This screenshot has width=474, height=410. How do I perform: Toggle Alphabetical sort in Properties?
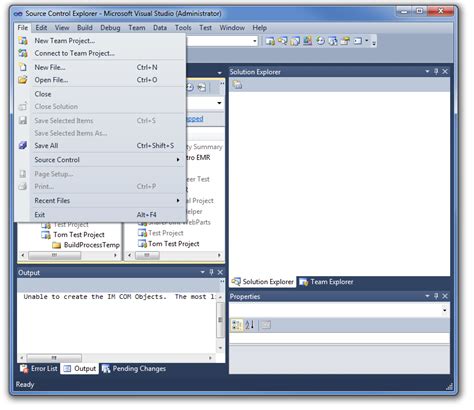point(250,325)
